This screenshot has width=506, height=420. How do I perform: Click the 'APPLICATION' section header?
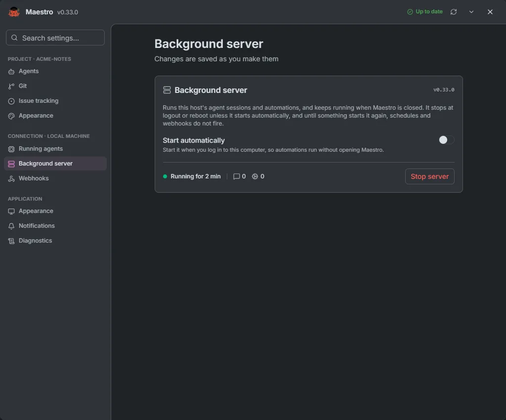(25, 199)
